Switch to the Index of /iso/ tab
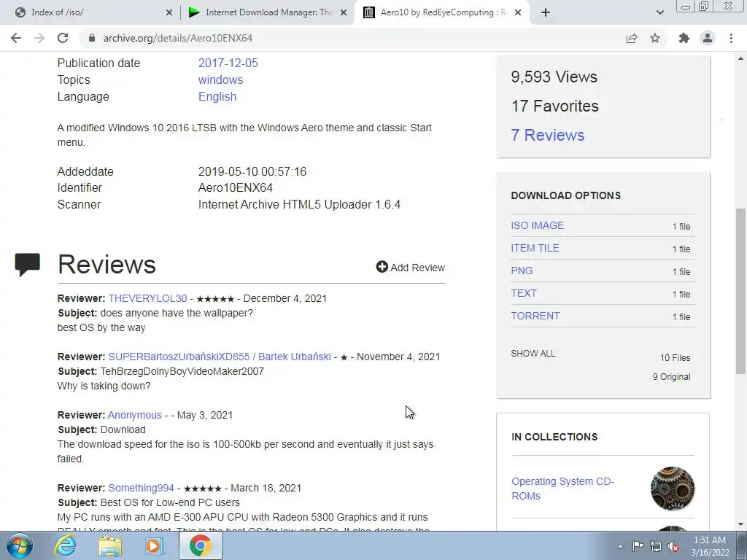Screen dimensions: 747x560 click(90, 12)
